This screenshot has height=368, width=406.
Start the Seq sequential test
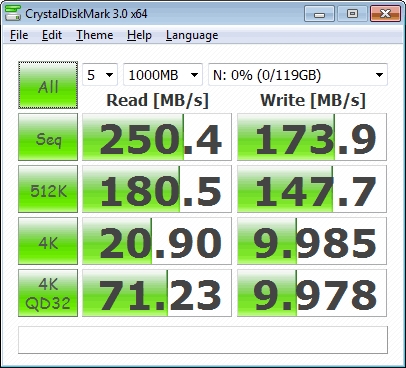click(48, 137)
